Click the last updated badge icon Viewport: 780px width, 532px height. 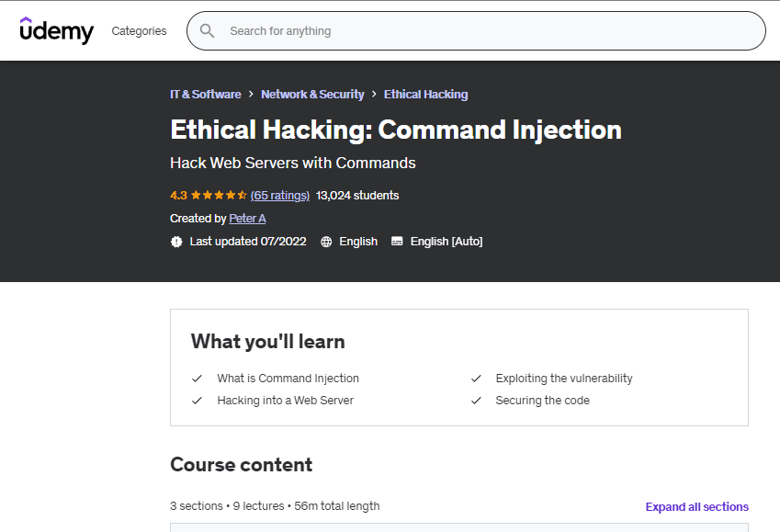(176, 242)
